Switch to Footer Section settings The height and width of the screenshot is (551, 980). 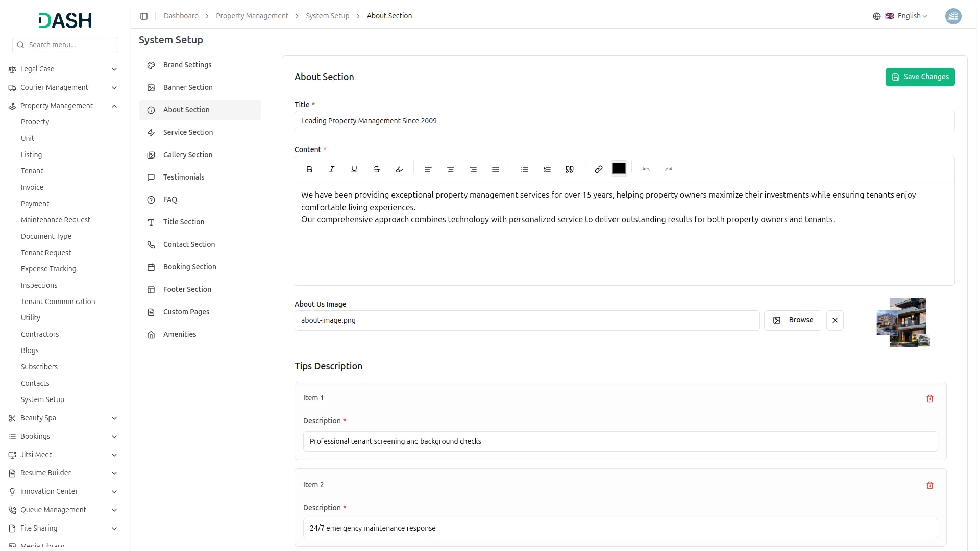coord(187,289)
